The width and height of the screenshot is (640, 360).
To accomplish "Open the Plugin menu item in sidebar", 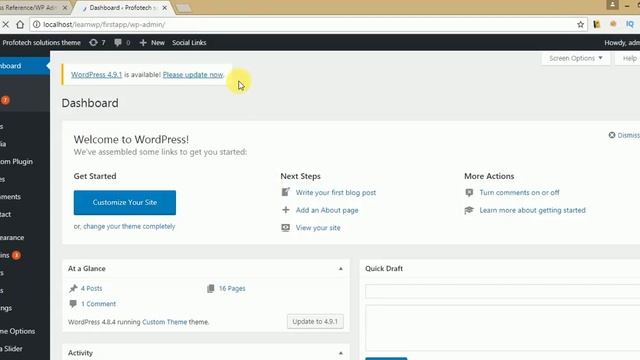I will tap(24, 162).
